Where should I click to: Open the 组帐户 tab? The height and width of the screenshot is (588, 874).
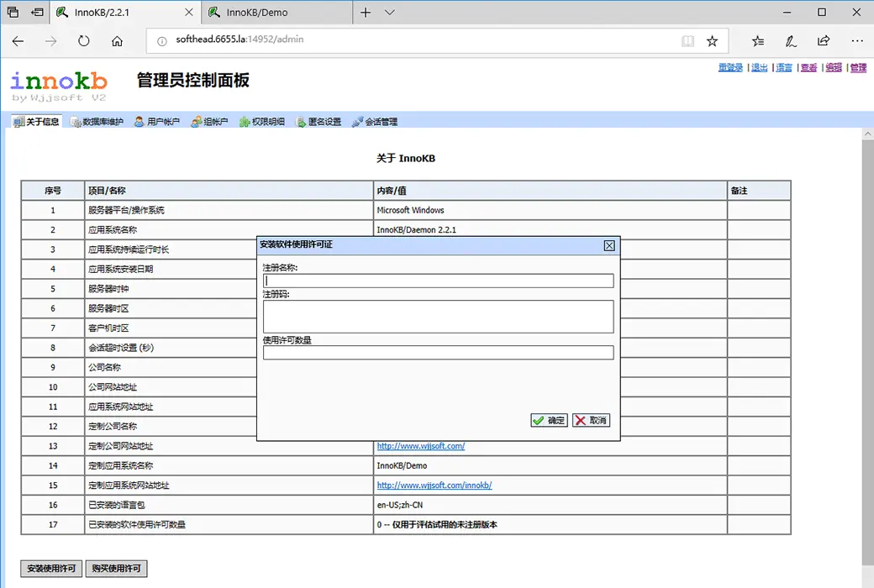point(209,122)
